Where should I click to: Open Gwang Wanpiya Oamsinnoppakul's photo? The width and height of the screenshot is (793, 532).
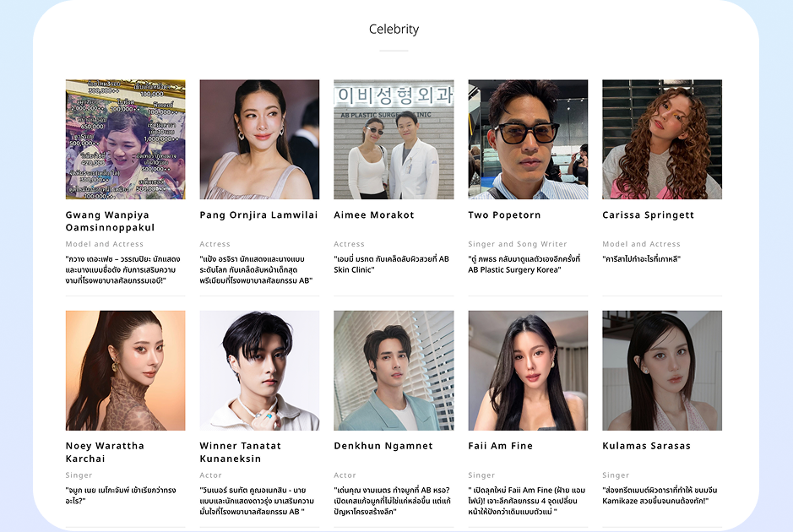coord(126,139)
